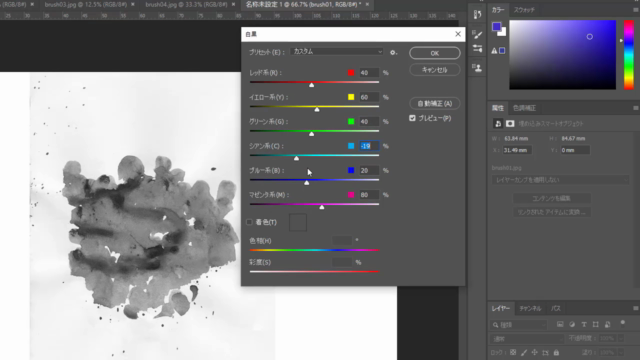The width and height of the screenshot is (640, 360).
Task: Click the ブルー系 value field showing 20
Action: pyautogui.click(x=369, y=170)
